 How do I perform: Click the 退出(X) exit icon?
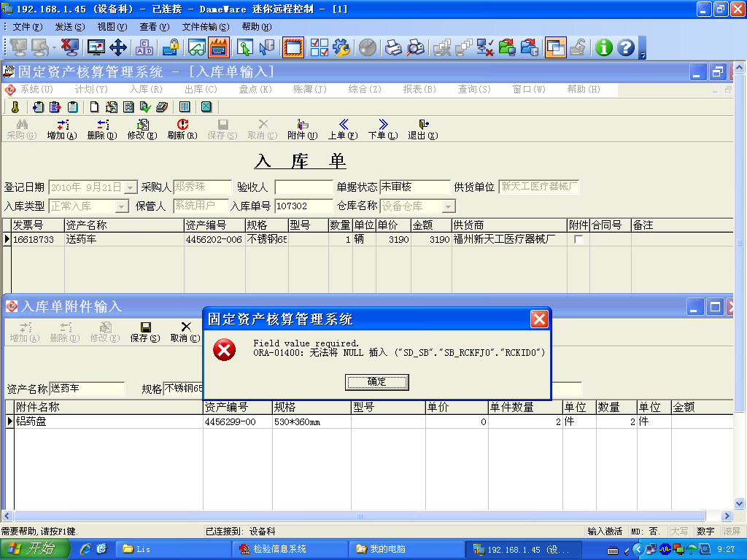(422, 130)
